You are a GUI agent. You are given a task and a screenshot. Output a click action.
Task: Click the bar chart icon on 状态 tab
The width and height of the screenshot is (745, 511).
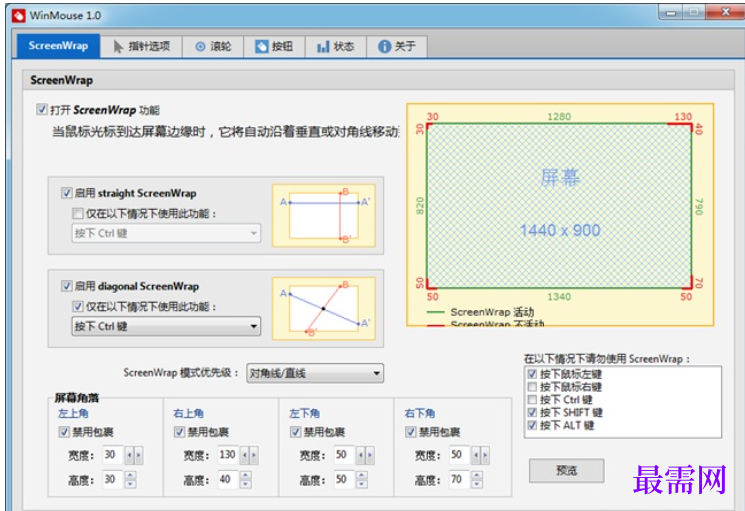(323, 47)
